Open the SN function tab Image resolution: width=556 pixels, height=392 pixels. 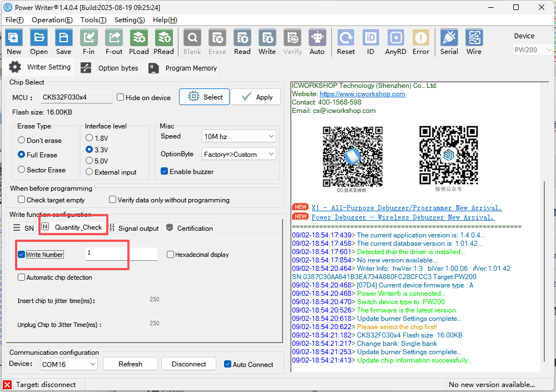[x=23, y=228]
